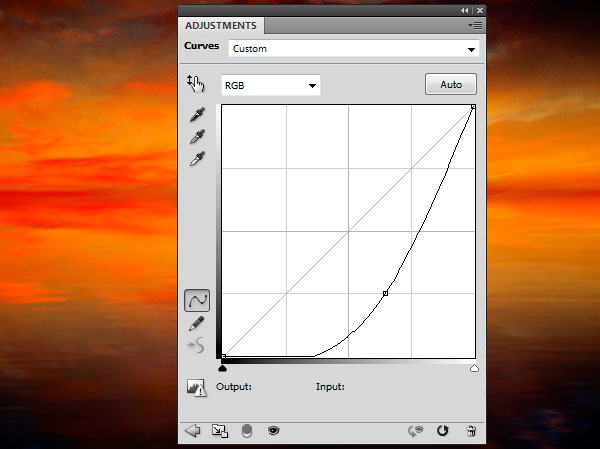
Task: Click the Output label
Action: 234,387
